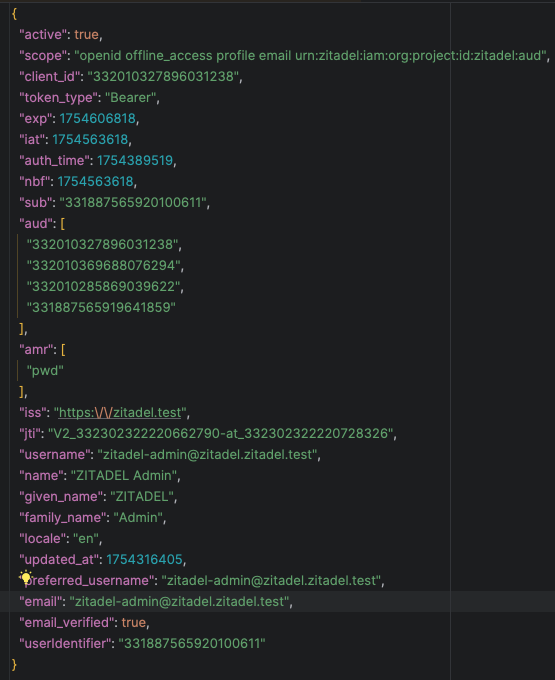Select aud entry 332010285869039622
Screen dimensions: 555x680
point(104,286)
